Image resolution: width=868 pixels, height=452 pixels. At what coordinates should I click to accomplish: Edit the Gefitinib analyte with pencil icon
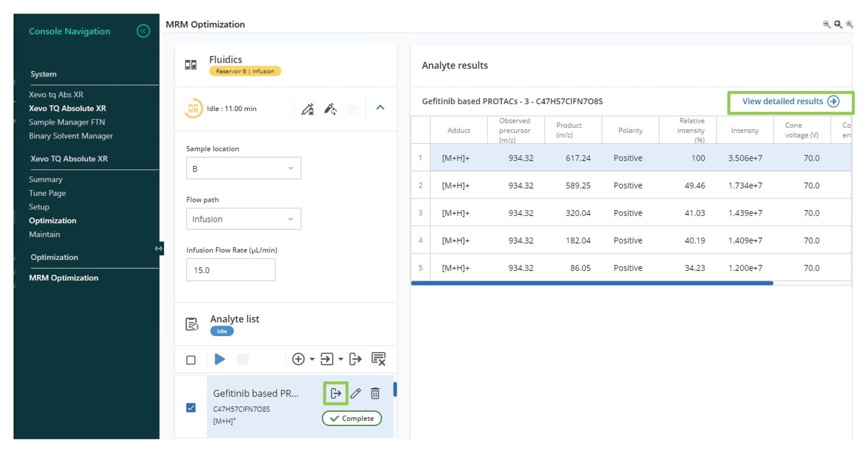pyautogui.click(x=355, y=393)
